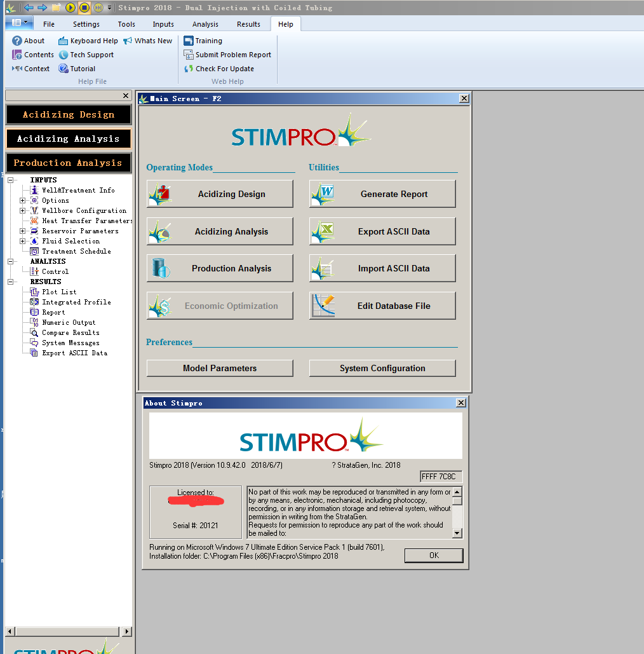Open Report in results tree
The image size is (644, 654).
point(53,313)
